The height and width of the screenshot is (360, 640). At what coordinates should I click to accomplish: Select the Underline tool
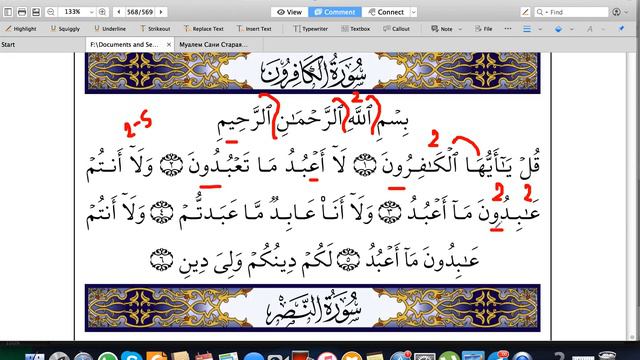[x=110, y=29]
